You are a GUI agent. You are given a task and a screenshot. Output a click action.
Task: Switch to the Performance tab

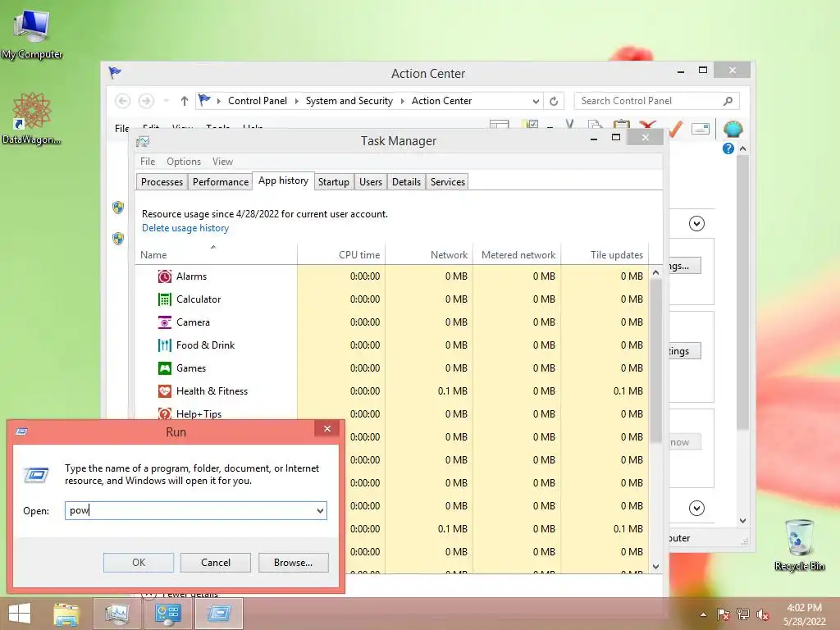coord(221,182)
